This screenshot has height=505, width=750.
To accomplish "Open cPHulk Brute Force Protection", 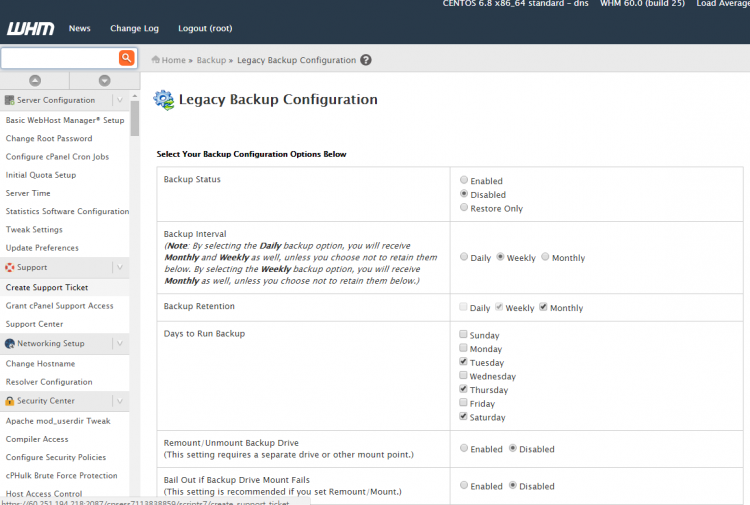I will pyautogui.click(x=61, y=475).
